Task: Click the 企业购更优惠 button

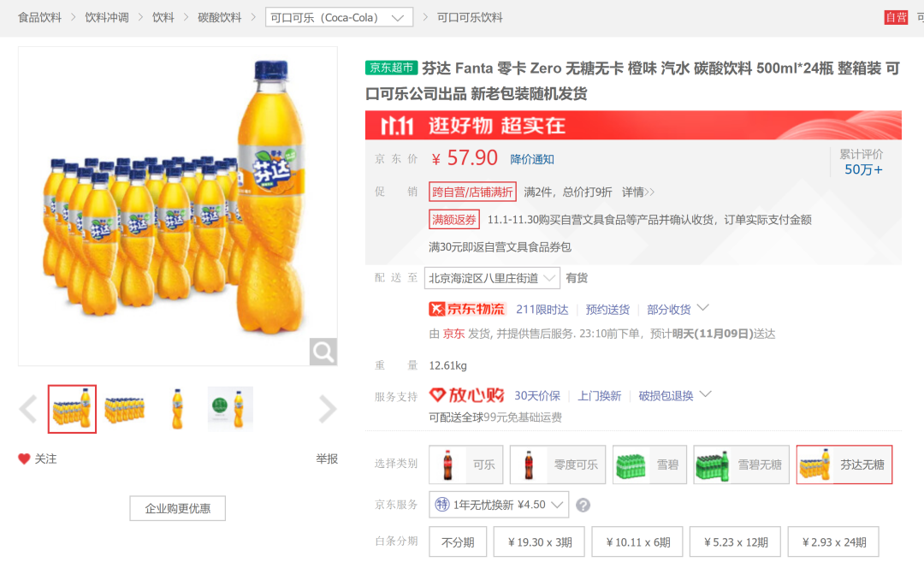Action: (x=177, y=508)
